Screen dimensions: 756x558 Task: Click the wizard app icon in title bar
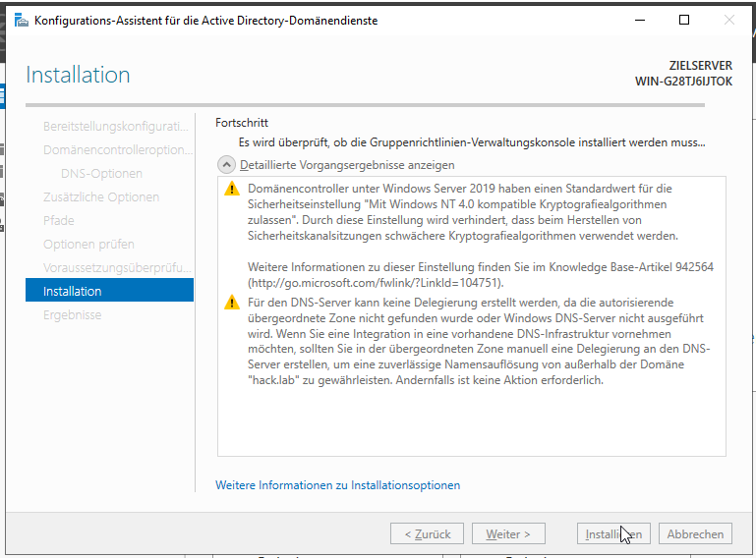(x=21, y=21)
